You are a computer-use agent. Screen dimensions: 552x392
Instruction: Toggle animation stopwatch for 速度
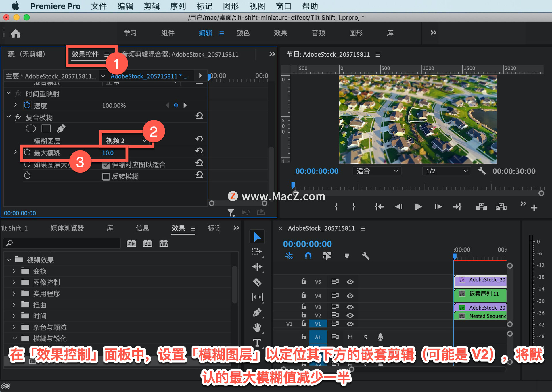coord(27,105)
